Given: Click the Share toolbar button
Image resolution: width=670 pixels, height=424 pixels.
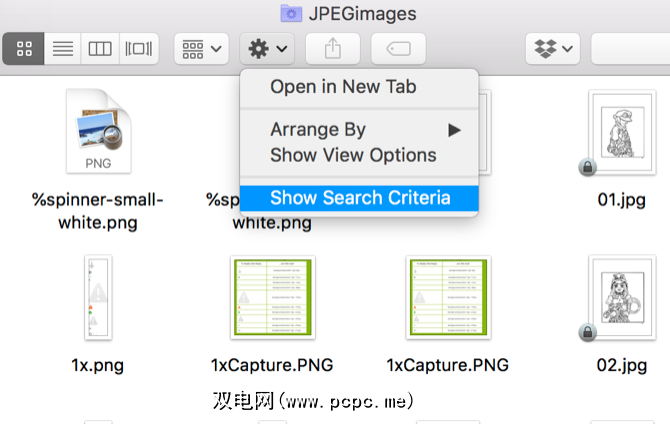Looking at the screenshot, I should [x=333, y=48].
